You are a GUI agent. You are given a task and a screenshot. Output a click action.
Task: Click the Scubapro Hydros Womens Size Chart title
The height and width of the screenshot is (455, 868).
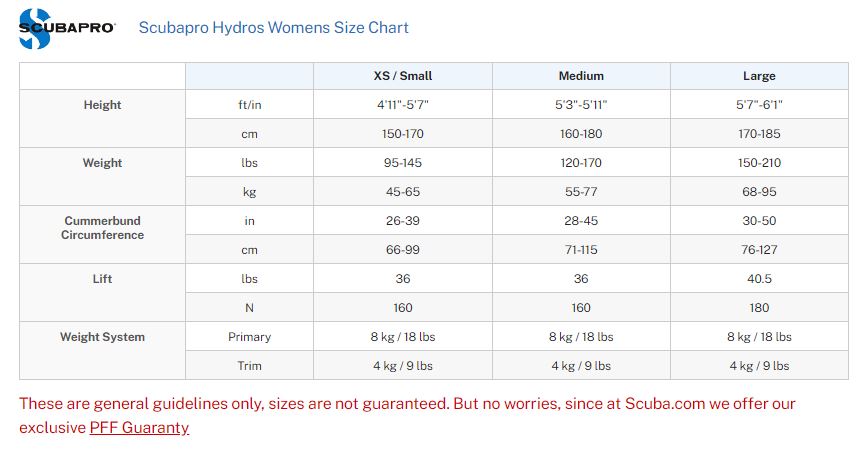point(273,28)
